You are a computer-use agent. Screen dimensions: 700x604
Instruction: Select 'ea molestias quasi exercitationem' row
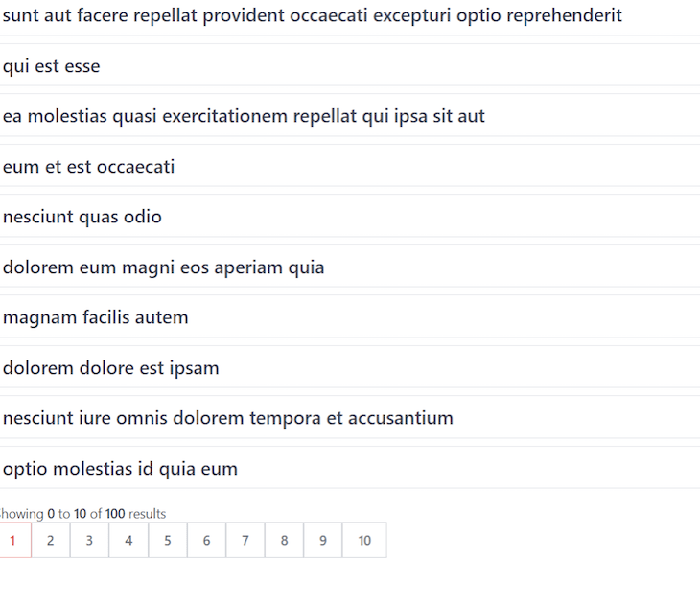click(350, 116)
